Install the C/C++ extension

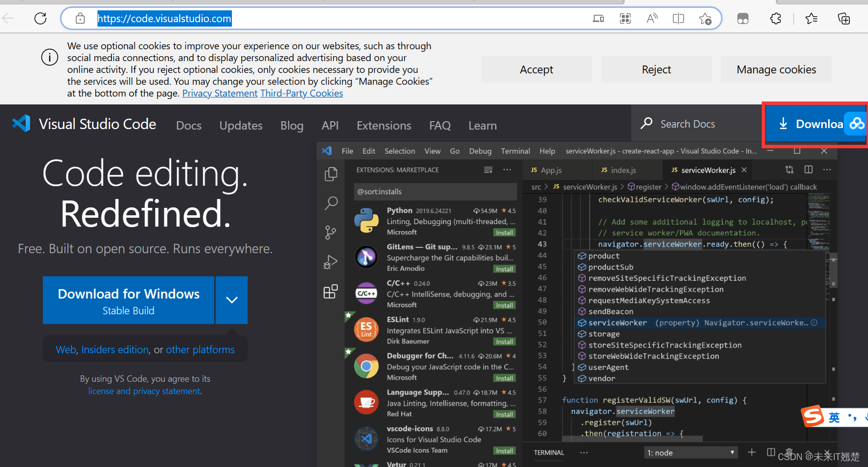[505, 305]
